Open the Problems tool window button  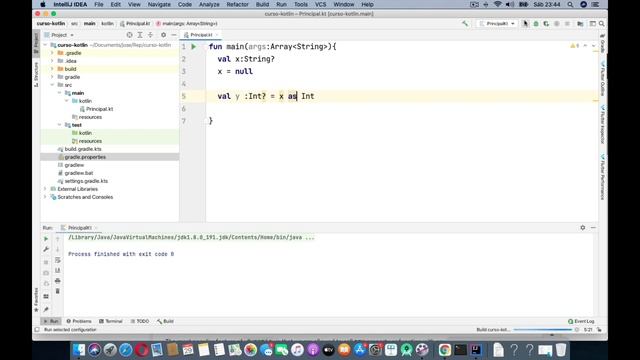pos(79,321)
